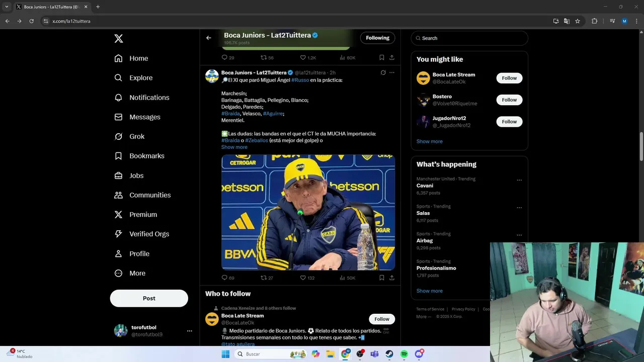View analytics showing 50K views

[347, 278]
